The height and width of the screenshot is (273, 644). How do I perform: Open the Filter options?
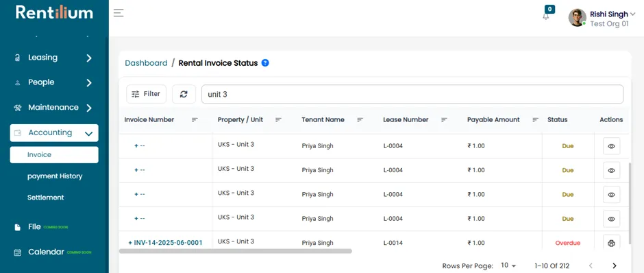tap(146, 94)
